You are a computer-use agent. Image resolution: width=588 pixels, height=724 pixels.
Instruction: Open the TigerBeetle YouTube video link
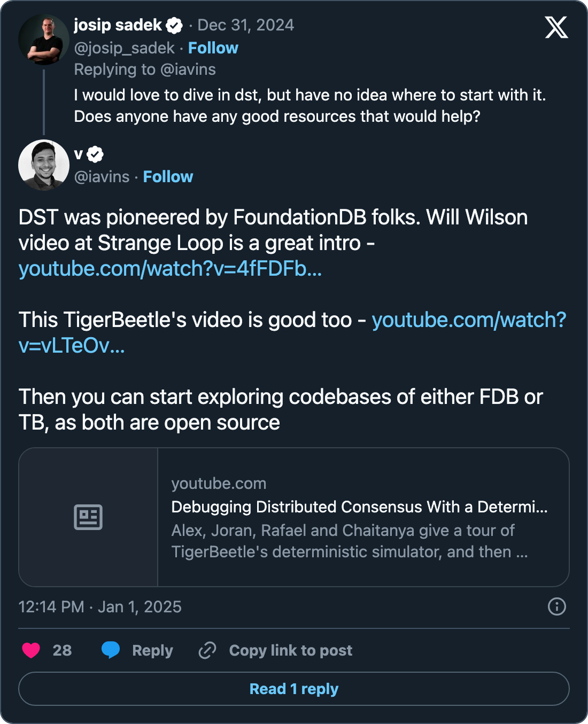pos(468,320)
